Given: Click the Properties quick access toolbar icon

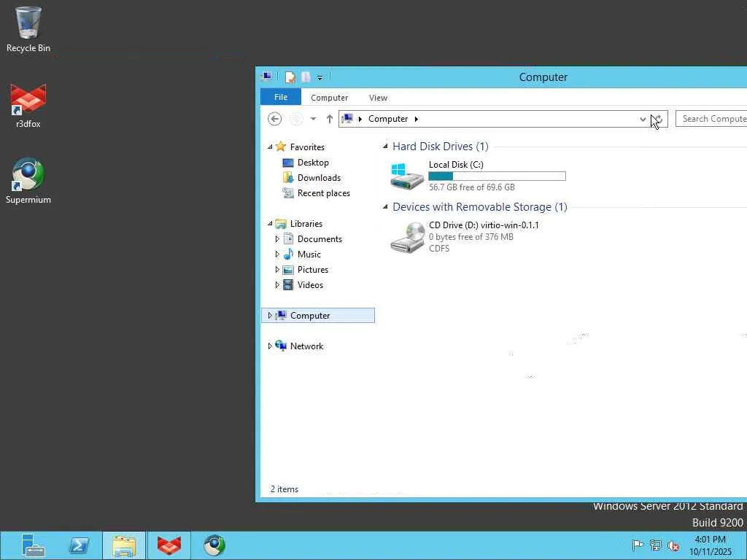Looking at the screenshot, I should pyautogui.click(x=290, y=77).
